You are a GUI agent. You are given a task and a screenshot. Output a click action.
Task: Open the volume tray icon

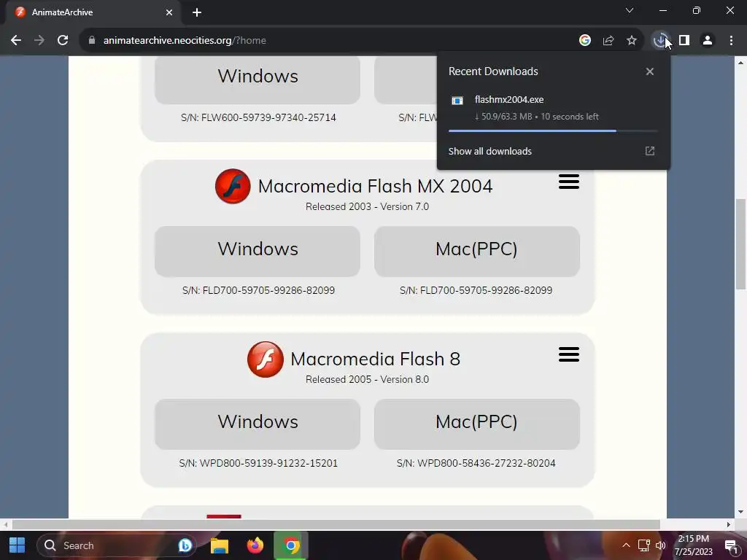(x=660, y=545)
